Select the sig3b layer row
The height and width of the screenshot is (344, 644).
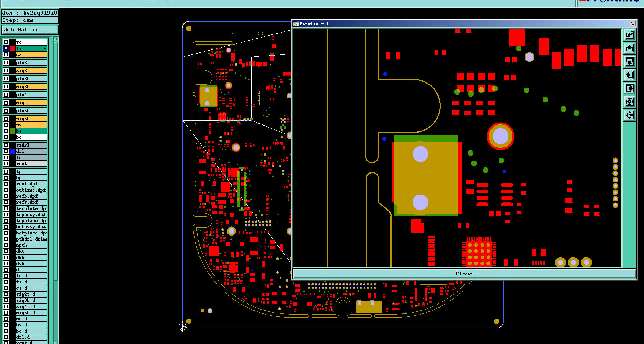(31, 87)
